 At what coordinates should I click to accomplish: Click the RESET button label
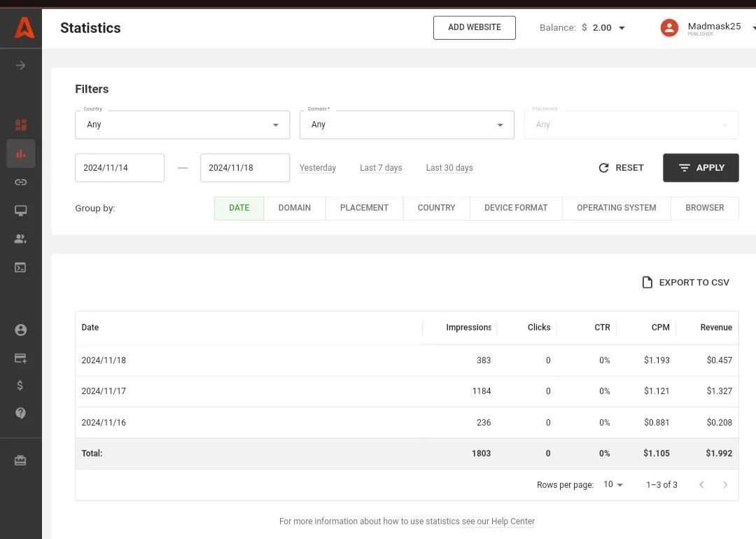(x=629, y=168)
